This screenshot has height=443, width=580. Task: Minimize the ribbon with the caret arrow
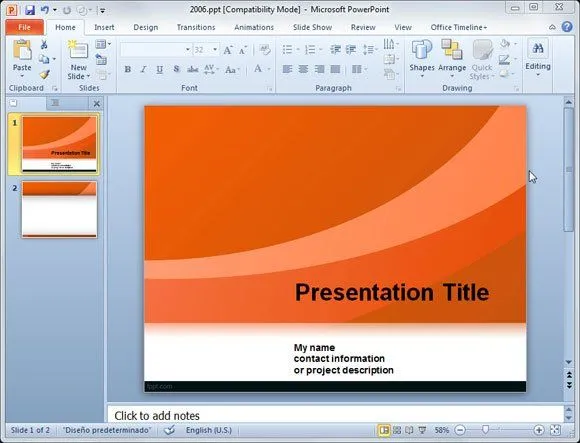click(552, 27)
